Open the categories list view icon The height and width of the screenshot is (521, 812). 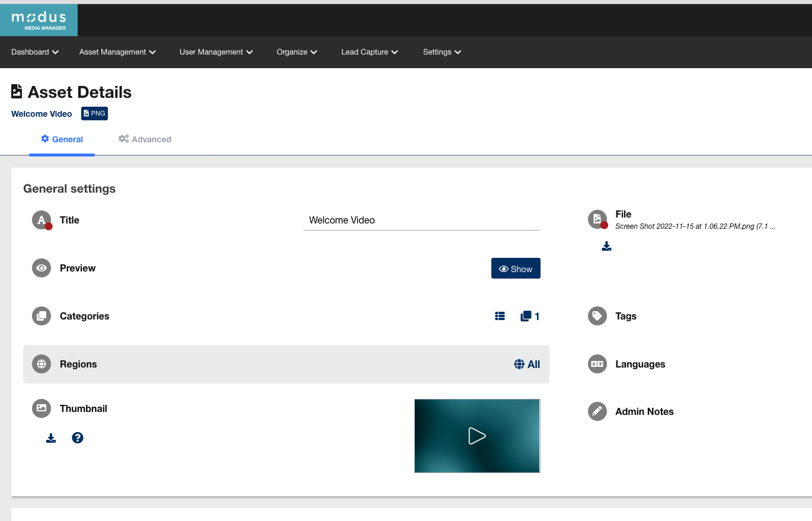[x=500, y=317]
